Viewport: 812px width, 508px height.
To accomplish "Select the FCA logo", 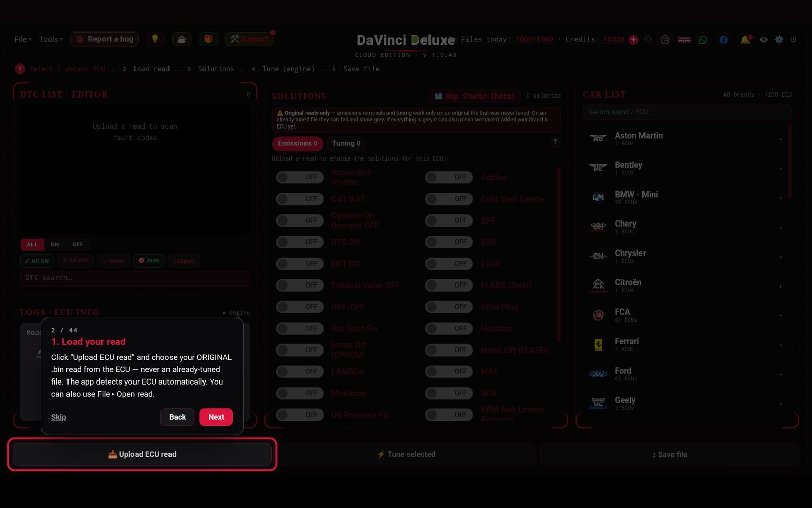I will tap(598, 315).
